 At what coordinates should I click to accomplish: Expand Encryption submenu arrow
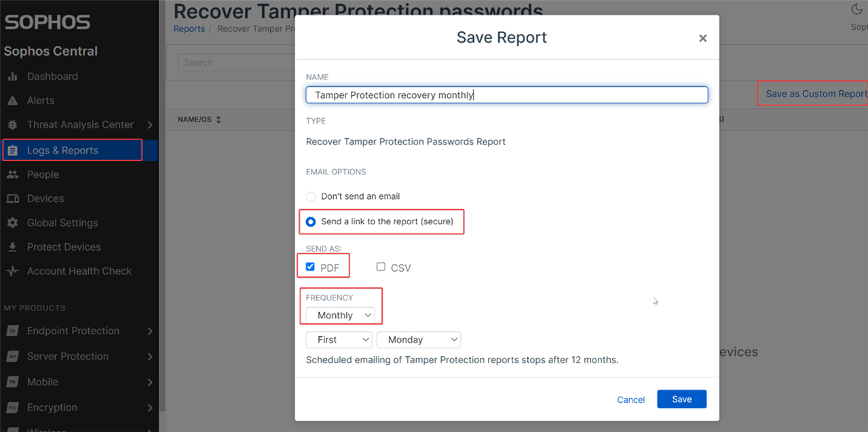click(150, 408)
